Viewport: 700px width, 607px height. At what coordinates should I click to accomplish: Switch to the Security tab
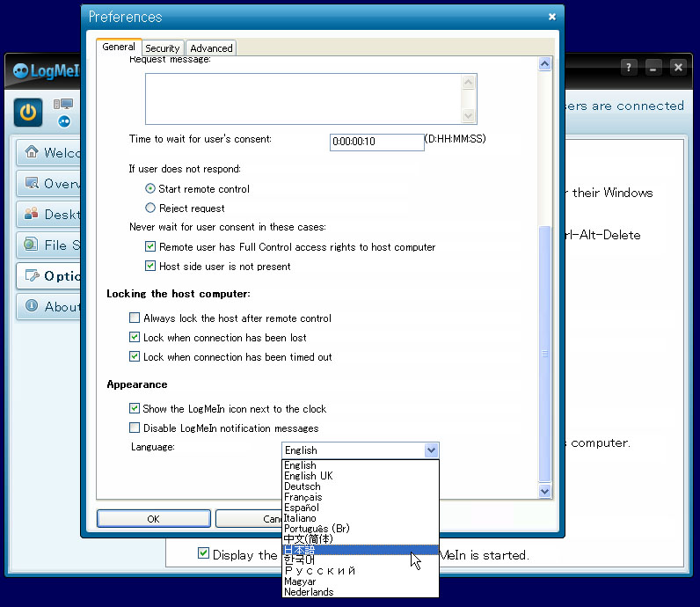(x=163, y=48)
